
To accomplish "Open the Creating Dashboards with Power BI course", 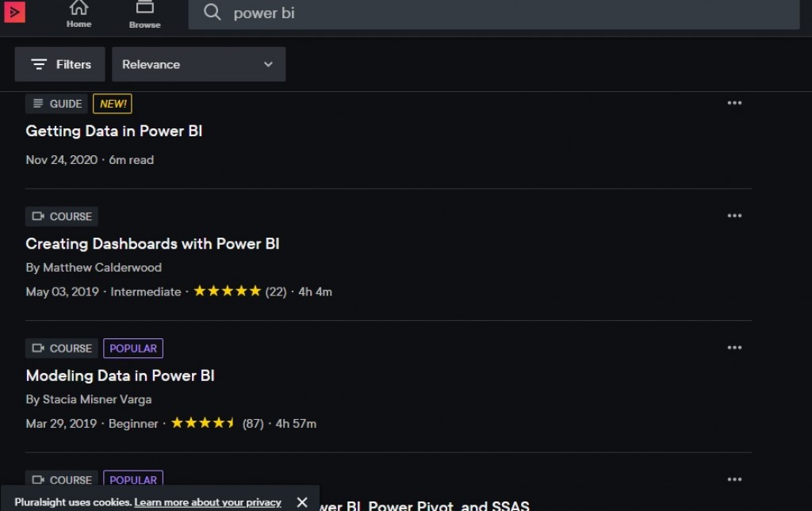I will click(153, 243).
